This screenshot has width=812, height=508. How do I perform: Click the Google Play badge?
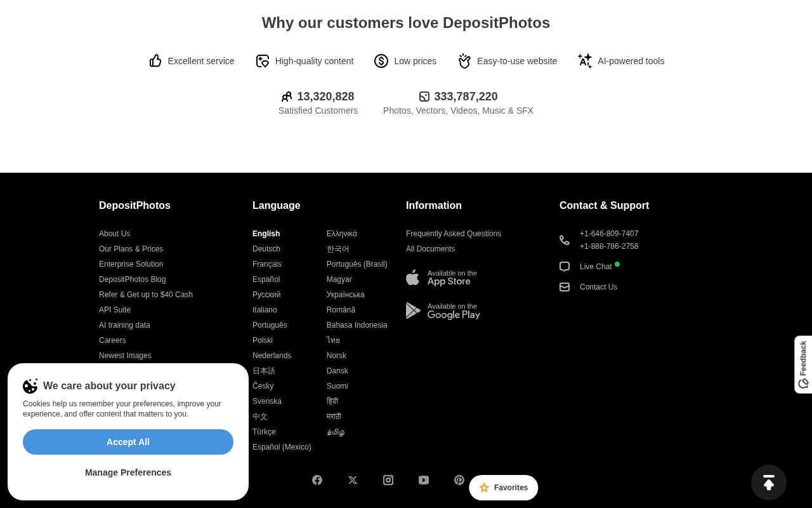(443, 311)
